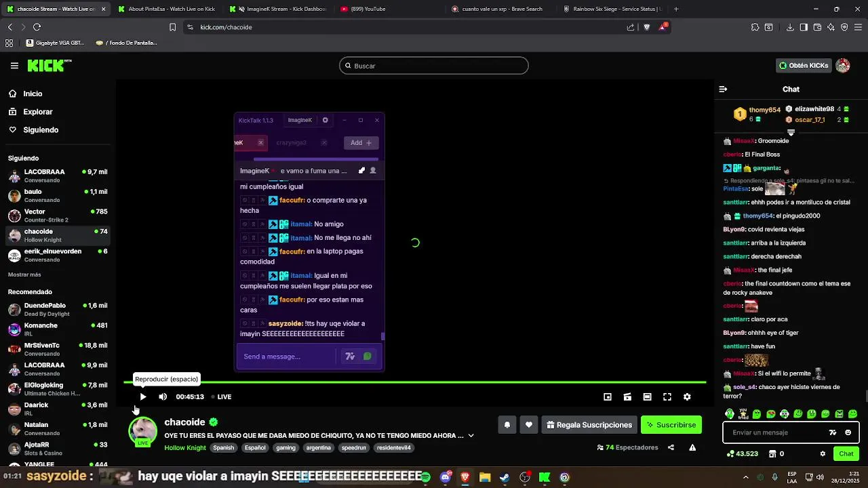Close the crazyniga3 tab in KickTalk

(x=324, y=143)
